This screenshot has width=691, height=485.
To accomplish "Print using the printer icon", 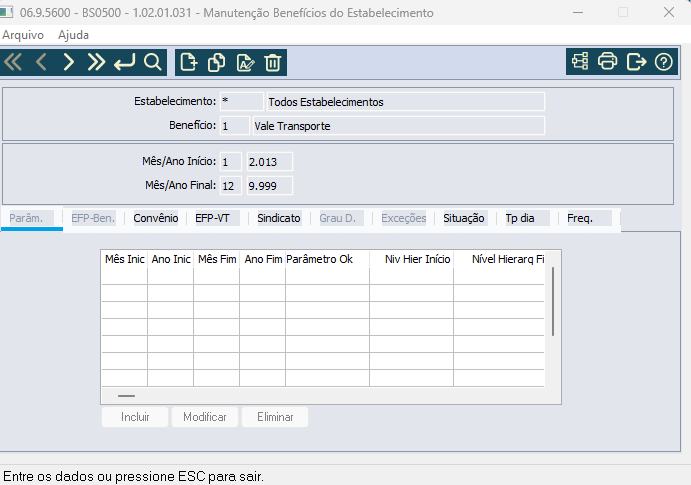I will 607,61.
